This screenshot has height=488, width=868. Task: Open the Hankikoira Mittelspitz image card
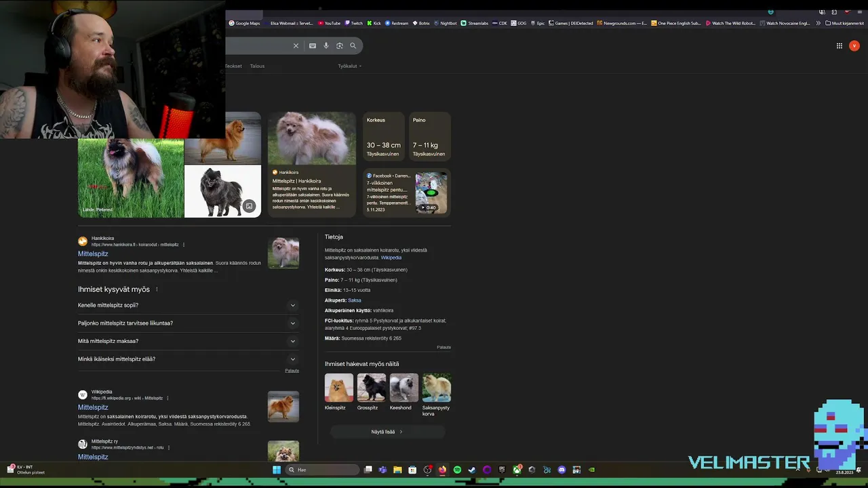coord(312,165)
